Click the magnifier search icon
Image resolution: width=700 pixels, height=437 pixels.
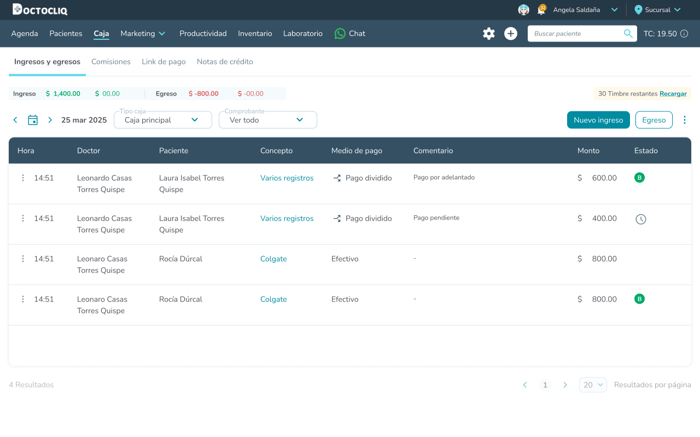pyautogui.click(x=628, y=34)
